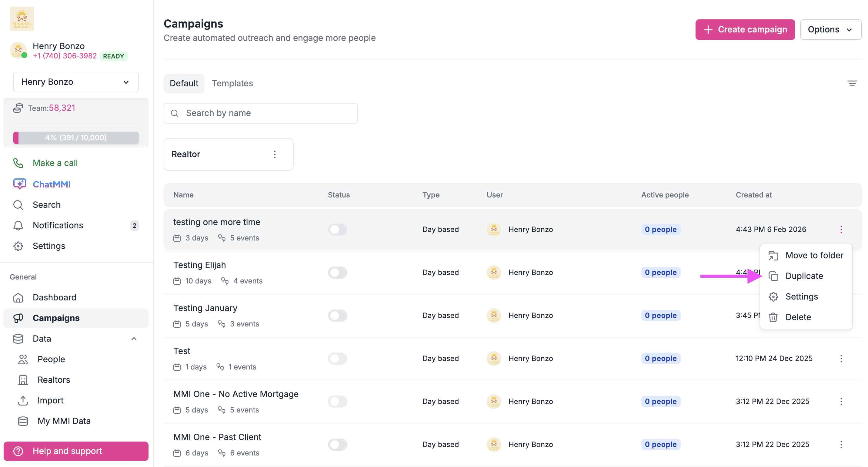The image size is (868, 467).
Task: Open Realtor folder three-dot menu
Action: click(275, 154)
